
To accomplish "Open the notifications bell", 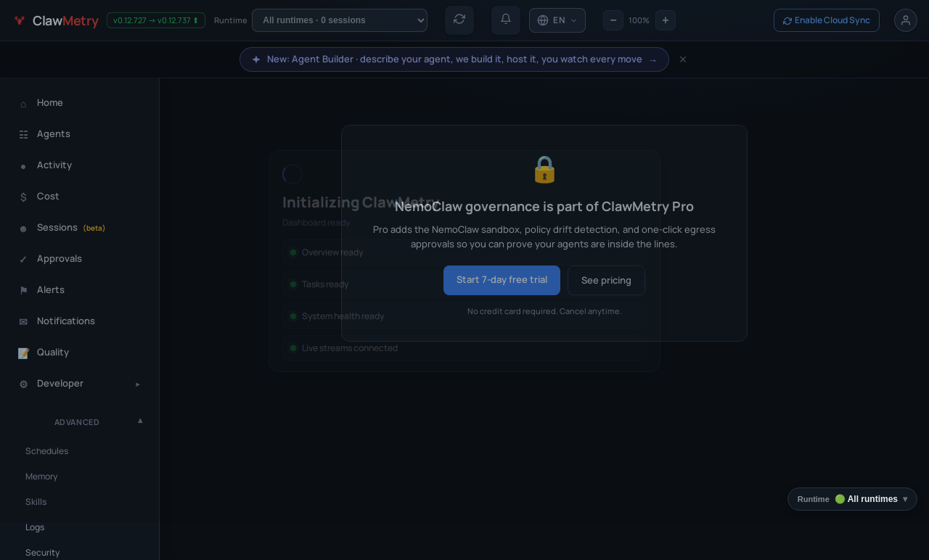I will point(506,20).
